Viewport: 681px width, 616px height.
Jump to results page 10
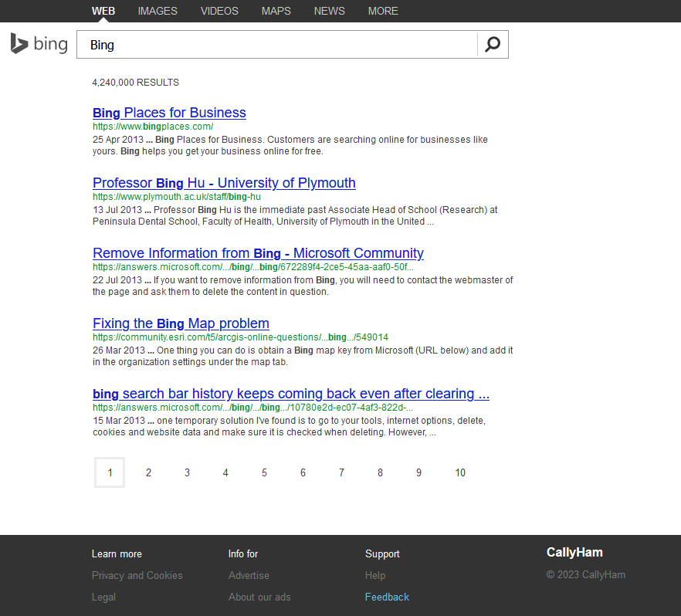pos(460,472)
